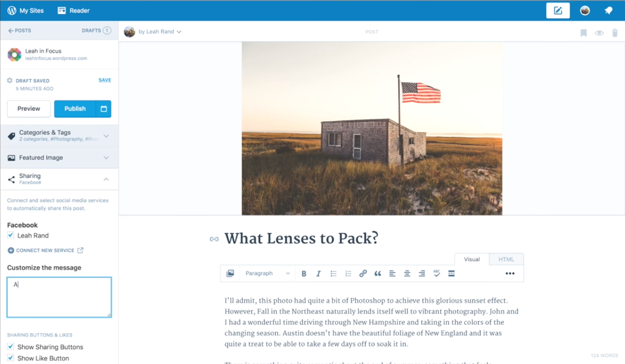Click the Customize the message text box
The height and width of the screenshot is (364, 625).
59,297
